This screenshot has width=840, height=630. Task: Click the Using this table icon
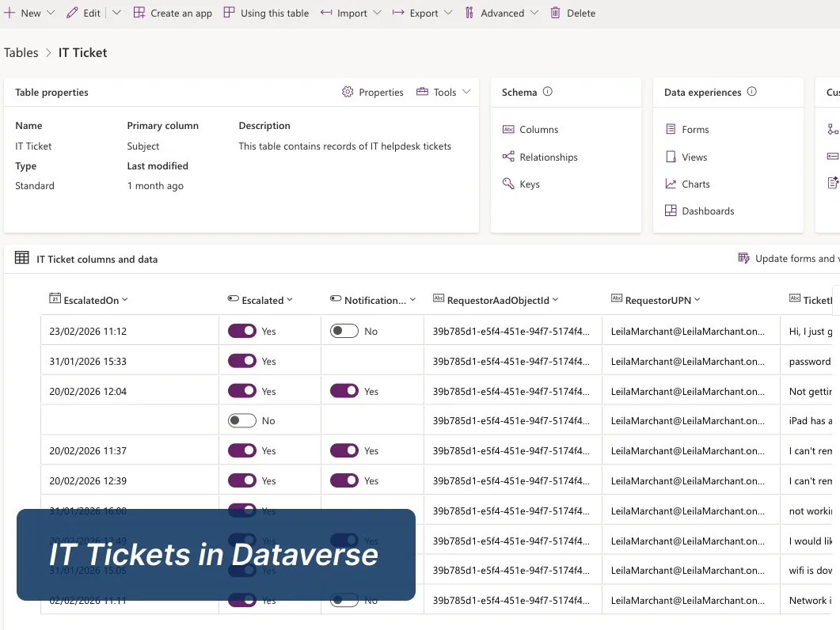(230, 13)
